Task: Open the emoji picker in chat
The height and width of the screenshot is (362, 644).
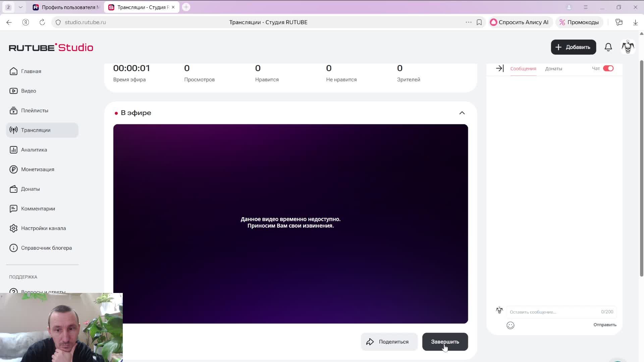Action: 510,325
